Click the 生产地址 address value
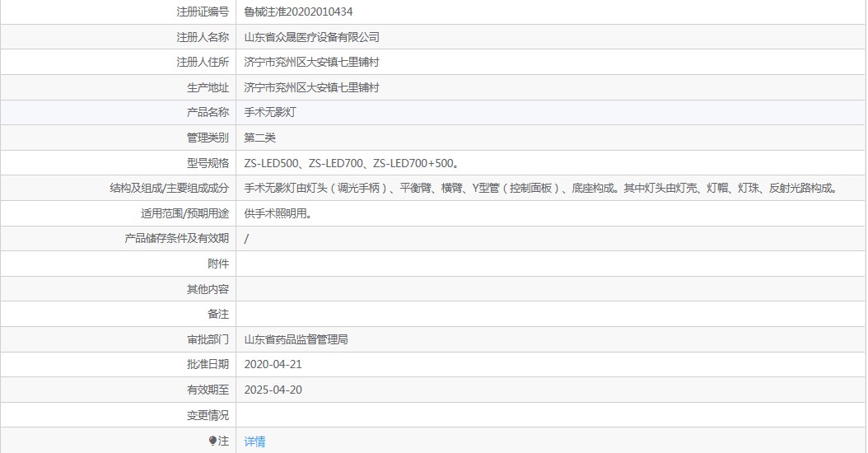868x453 pixels. point(311,87)
